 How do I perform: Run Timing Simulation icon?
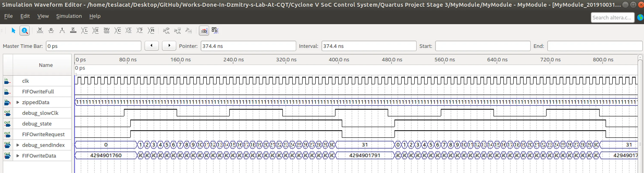[177, 30]
